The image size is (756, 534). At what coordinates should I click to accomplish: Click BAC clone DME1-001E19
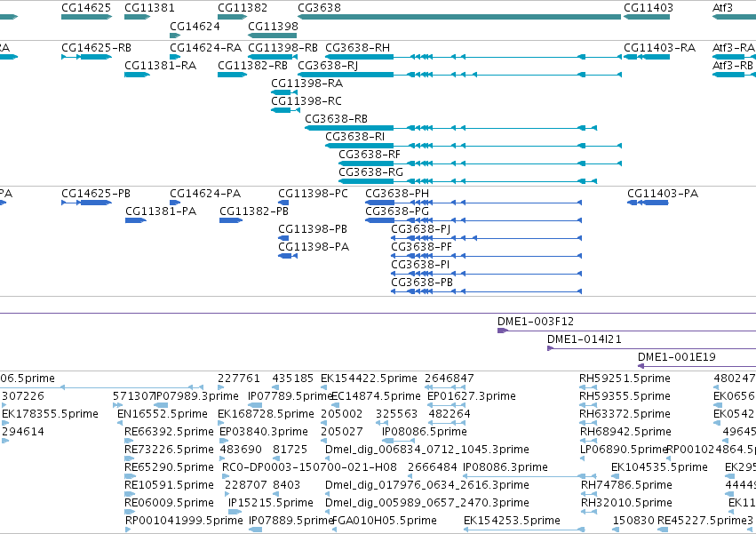677,357
